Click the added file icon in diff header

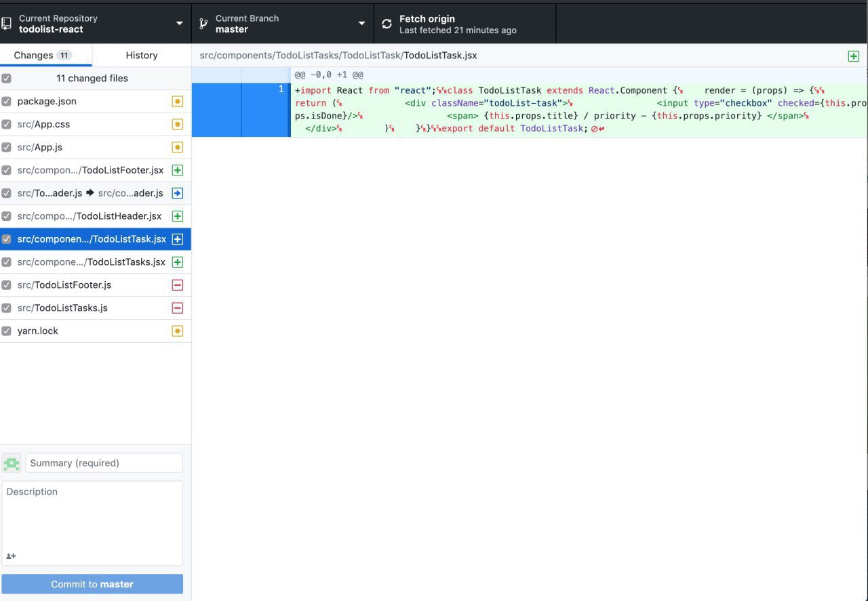coord(854,56)
